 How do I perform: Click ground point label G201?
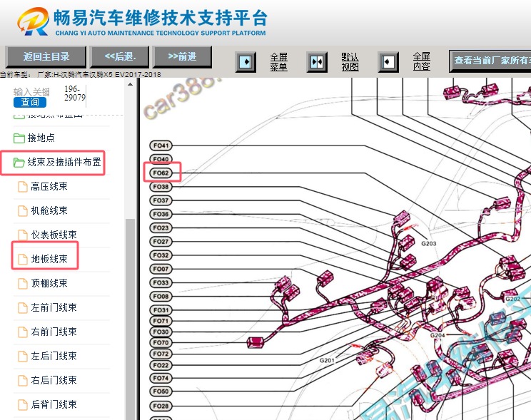coord(327,360)
